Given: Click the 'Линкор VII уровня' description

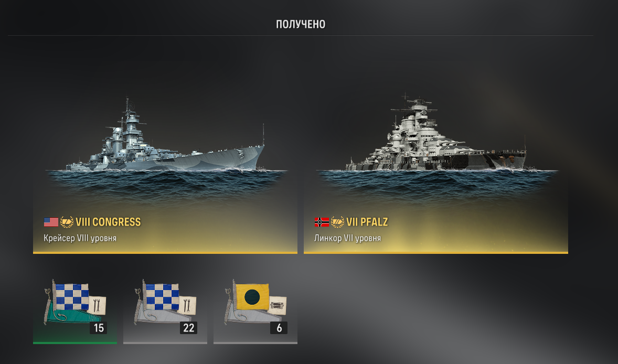Looking at the screenshot, I should coord(348,238).
